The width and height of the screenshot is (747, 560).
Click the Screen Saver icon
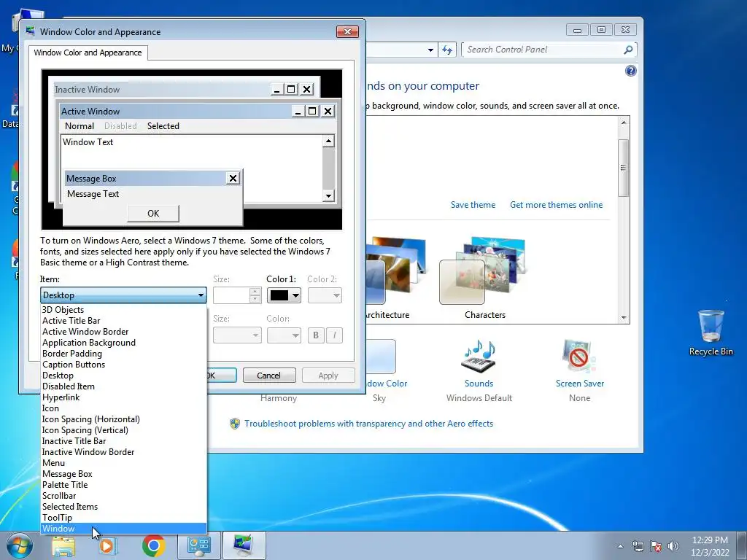(x=578, y=357)
